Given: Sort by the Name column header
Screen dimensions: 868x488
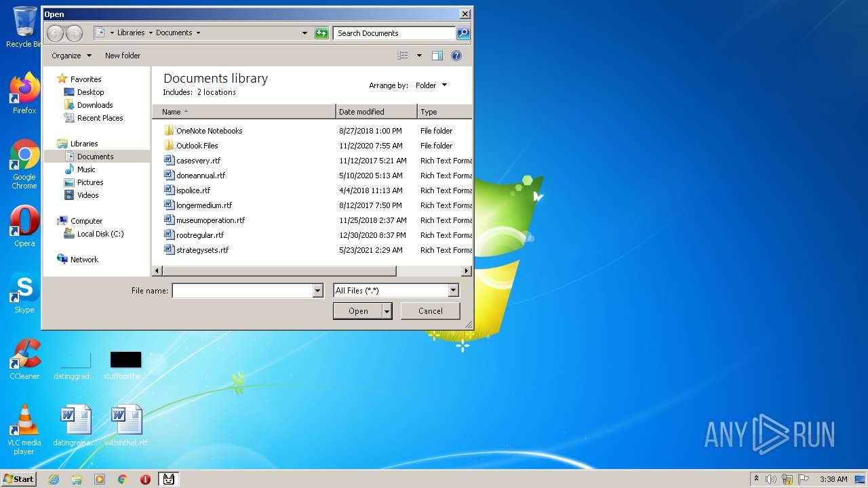Looking at the screenshot, I should 244,112.
